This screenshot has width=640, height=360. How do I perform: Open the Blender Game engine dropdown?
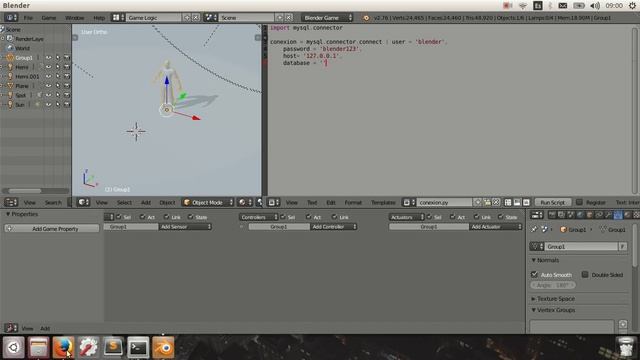pos(327,18)
